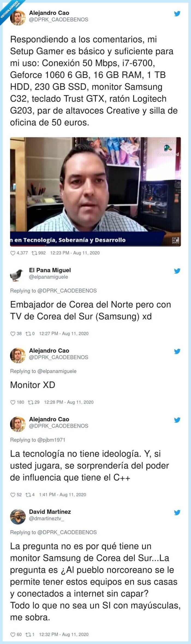Click heart icon on the 'Monitor XD' tweet
Image resolution: width=191 pixels, height=644 pixels.
pyautogui.click(x=13, y=402)
